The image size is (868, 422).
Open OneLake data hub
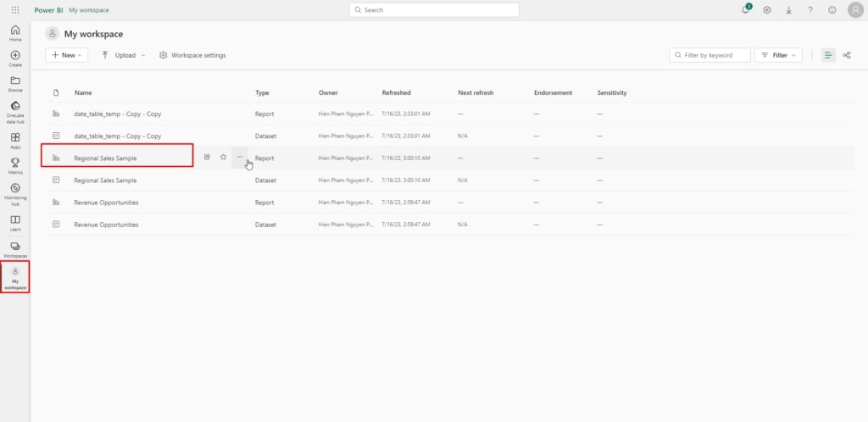point(15,112)
